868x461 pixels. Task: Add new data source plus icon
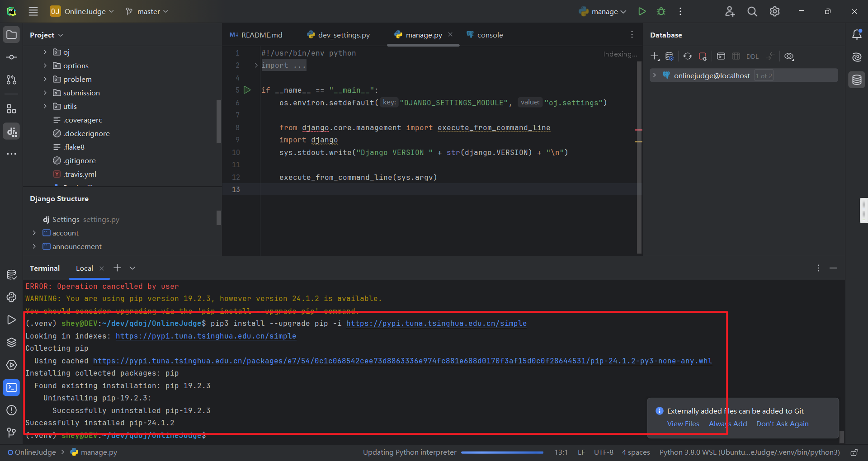click(655, 56)
